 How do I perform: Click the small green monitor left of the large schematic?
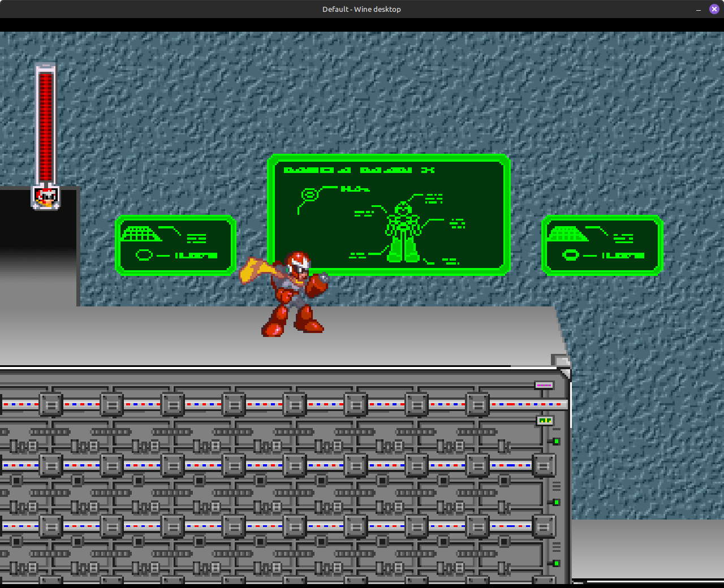pos(176,245)
